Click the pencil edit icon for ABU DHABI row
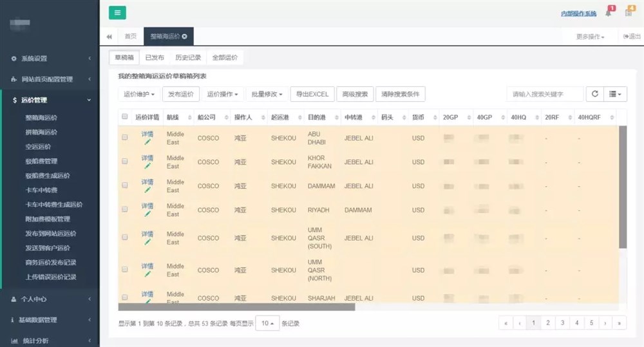The height and width of the screenshot is (347, 644). (x=147, y=142)
